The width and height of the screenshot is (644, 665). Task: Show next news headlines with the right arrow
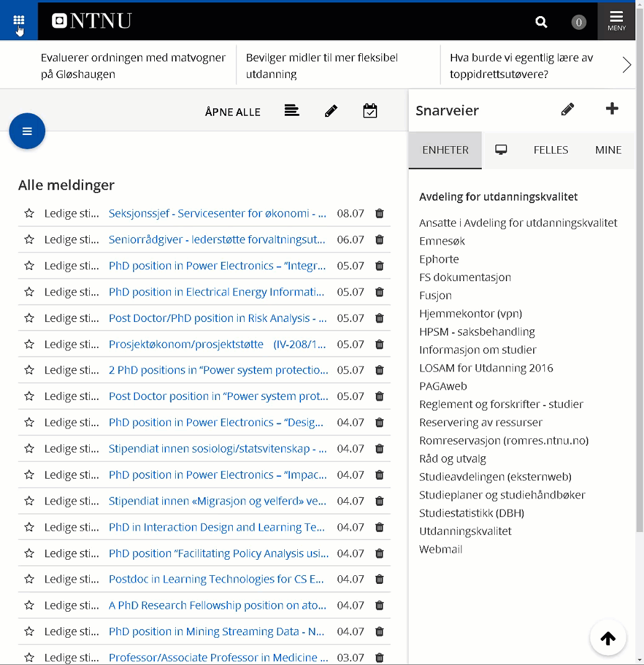pos(627,65)
